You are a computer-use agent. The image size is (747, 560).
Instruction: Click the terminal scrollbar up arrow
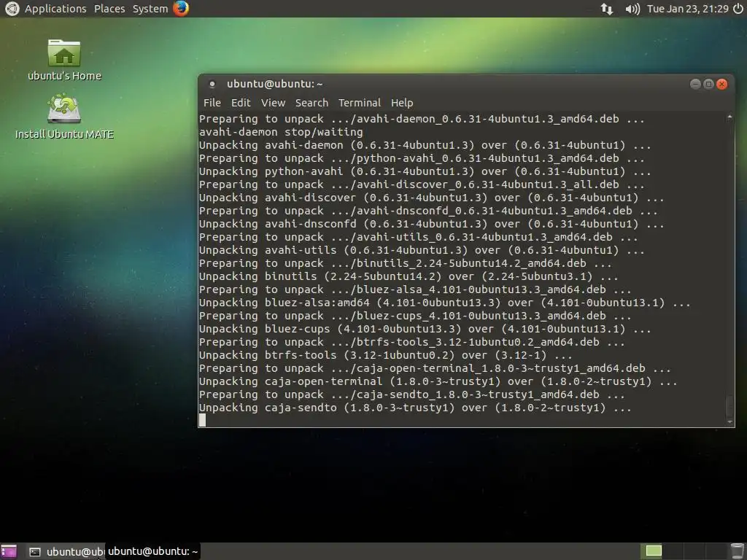pos(729,117)
